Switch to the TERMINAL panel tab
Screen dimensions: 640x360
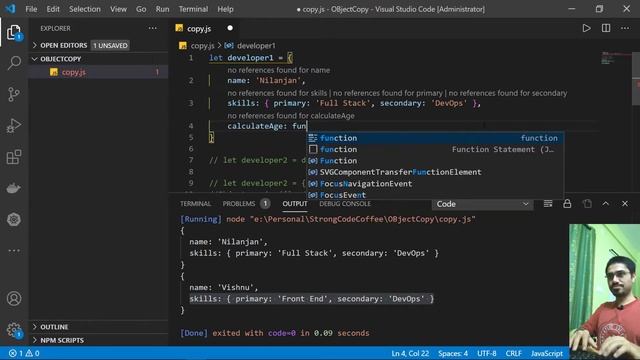196,204
